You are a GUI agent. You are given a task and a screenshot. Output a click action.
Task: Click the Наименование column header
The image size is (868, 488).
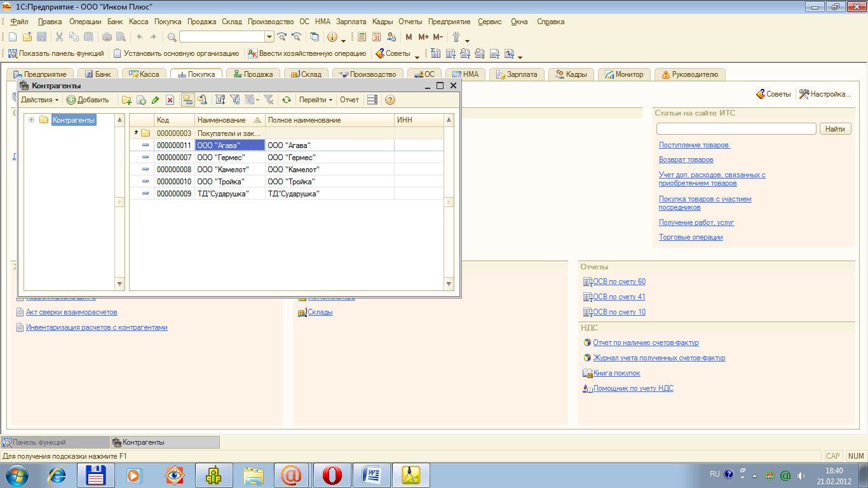(230, 120)
